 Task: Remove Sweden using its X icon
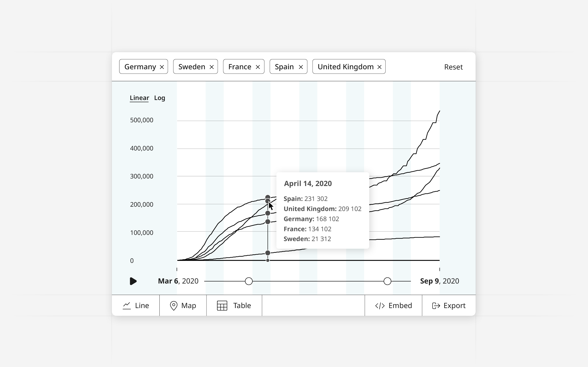point(212,67)
